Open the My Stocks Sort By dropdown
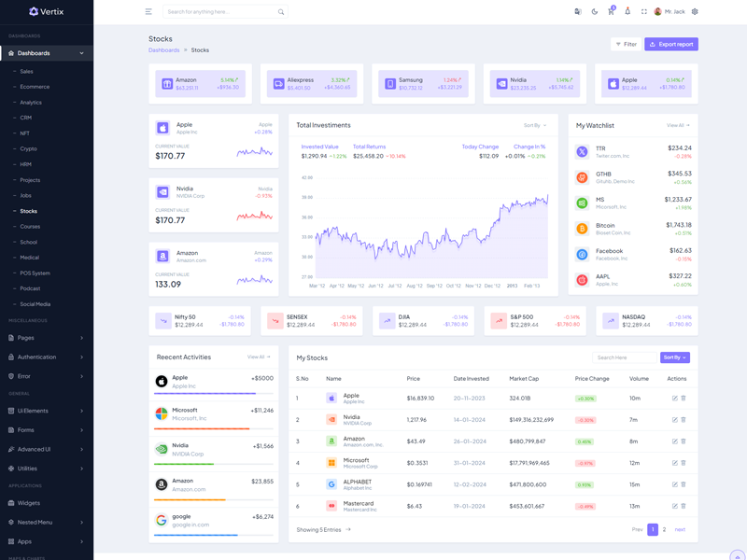The image size is (747, 560). pyautogui.click(x=674, y=357)
